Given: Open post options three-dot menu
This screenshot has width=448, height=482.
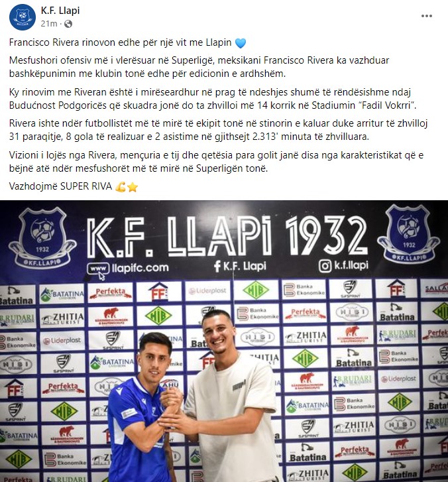Looking at the screenshot, I should [427, 16].
